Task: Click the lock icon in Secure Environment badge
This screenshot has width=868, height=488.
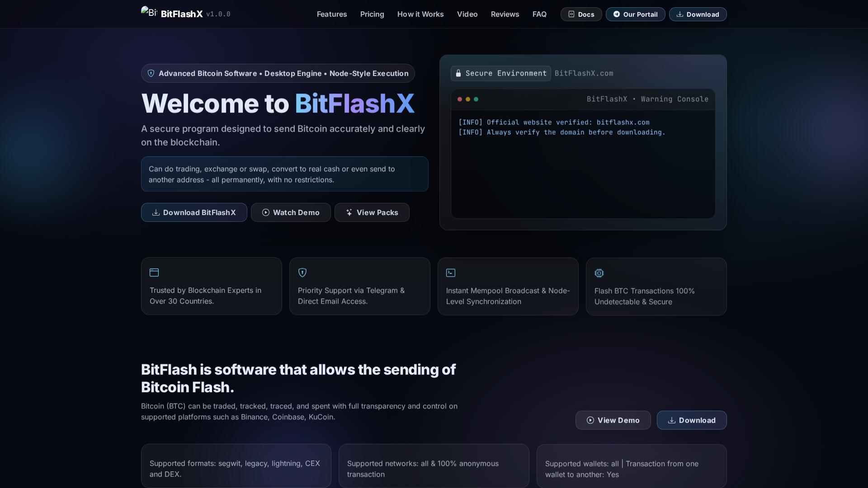Action: [x=458, y=73]
